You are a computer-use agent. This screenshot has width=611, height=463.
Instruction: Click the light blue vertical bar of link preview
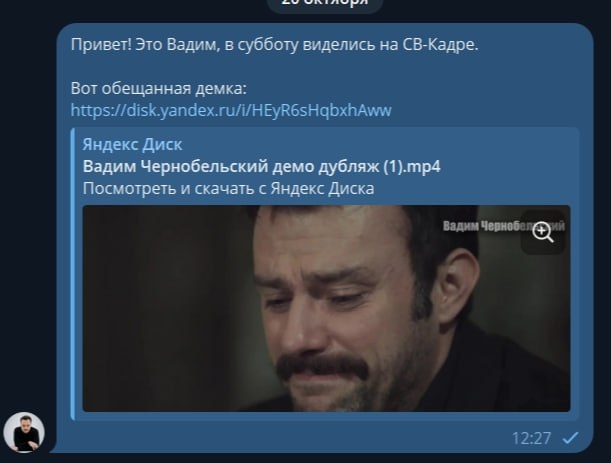pos(72,274)
